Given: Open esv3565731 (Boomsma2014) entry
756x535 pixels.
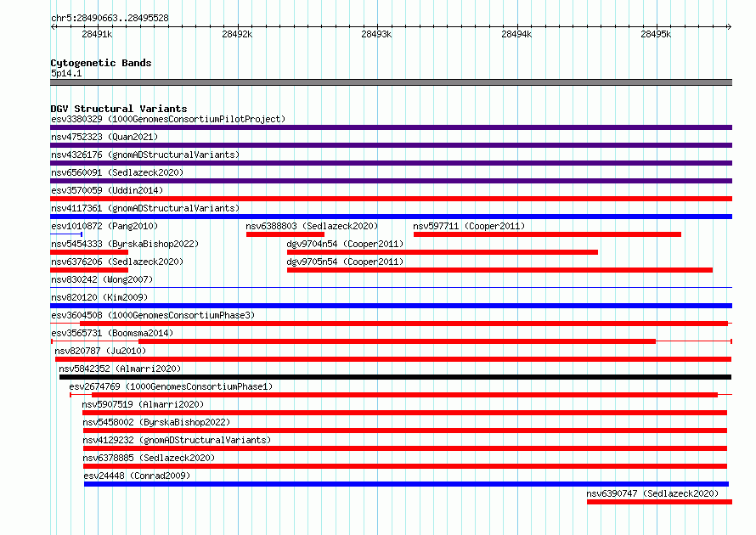Looking at the screenshot, I should (x=112, y=333).
